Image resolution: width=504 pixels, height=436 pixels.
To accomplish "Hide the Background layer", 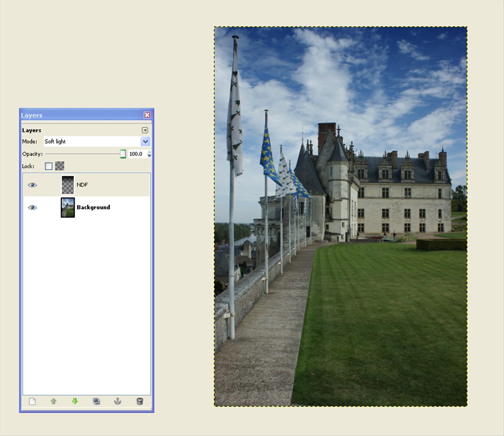I will tap(33, 207).
